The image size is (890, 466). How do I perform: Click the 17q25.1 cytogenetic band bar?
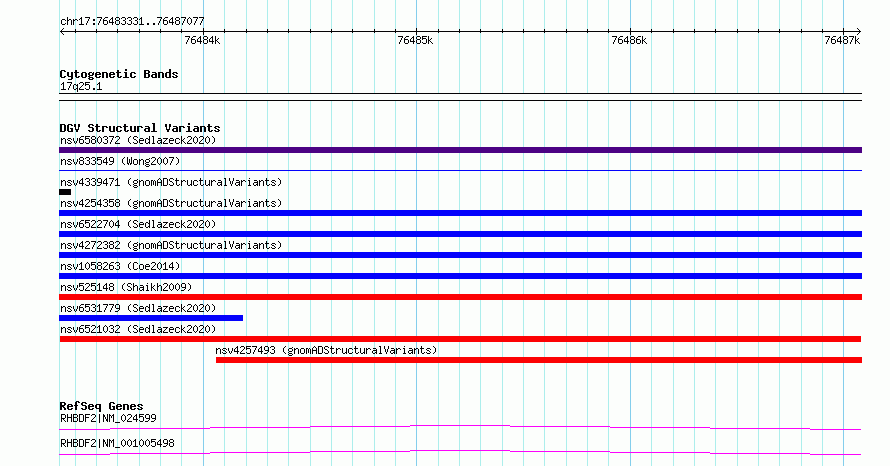pos(460,97)
